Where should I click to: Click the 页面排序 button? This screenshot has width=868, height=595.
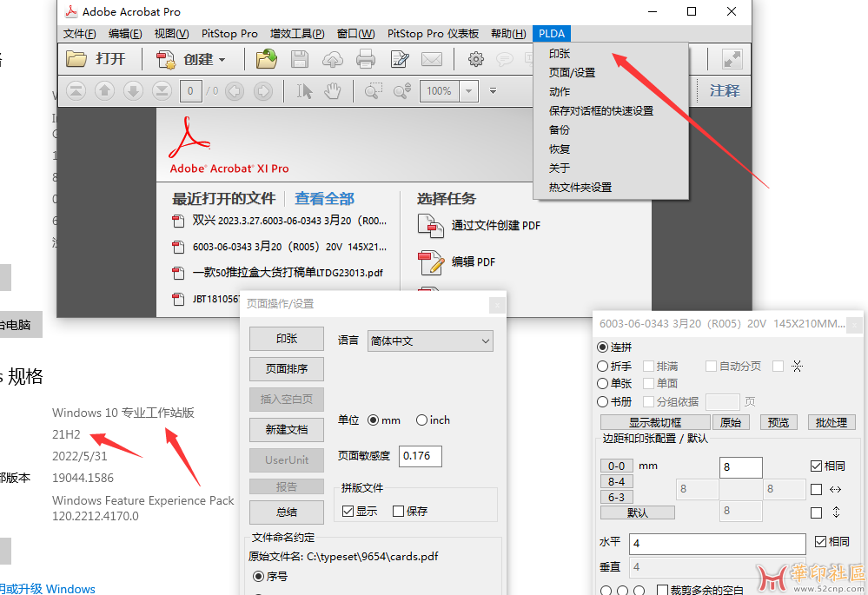click(x=286, y=368)
